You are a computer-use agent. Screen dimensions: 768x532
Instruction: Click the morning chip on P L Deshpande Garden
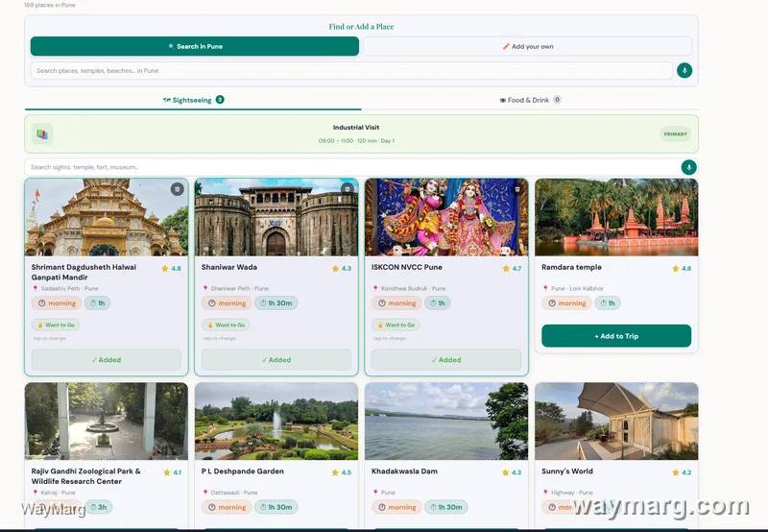(227, 507)
